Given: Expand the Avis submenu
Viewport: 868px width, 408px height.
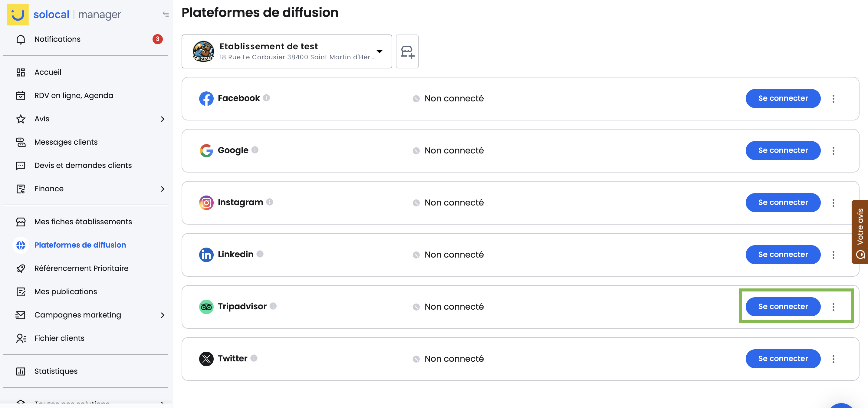Looking at the screenshot, I should [163, 119].
